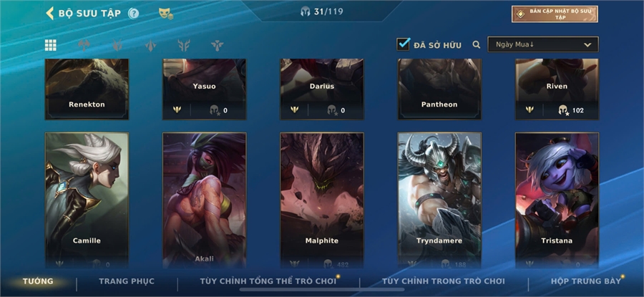Click the magnifying glass search icon

(477, 44)
